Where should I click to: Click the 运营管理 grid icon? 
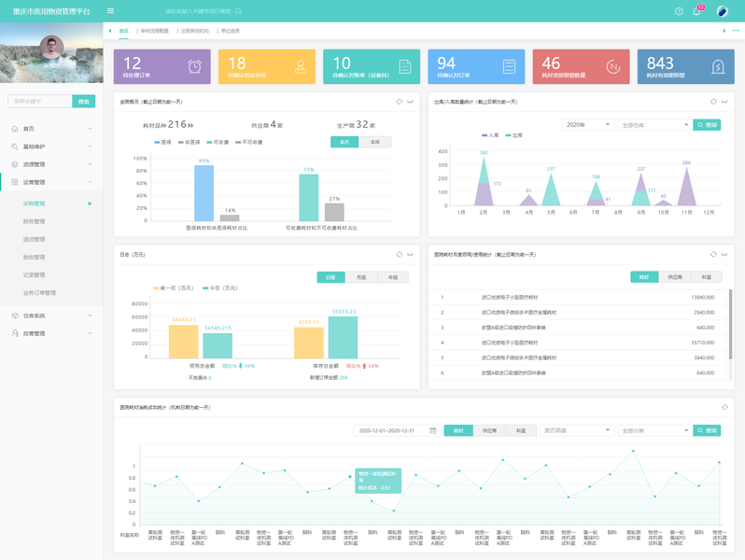point(15,182)
